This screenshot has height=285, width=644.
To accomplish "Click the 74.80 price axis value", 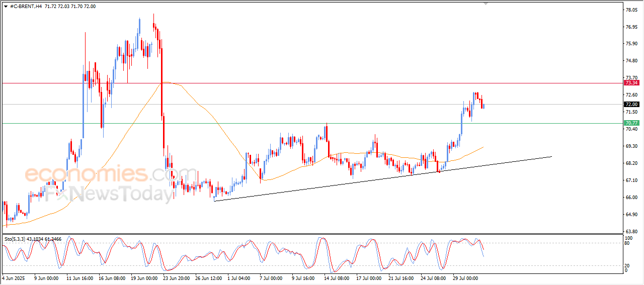I will point(631,61).
